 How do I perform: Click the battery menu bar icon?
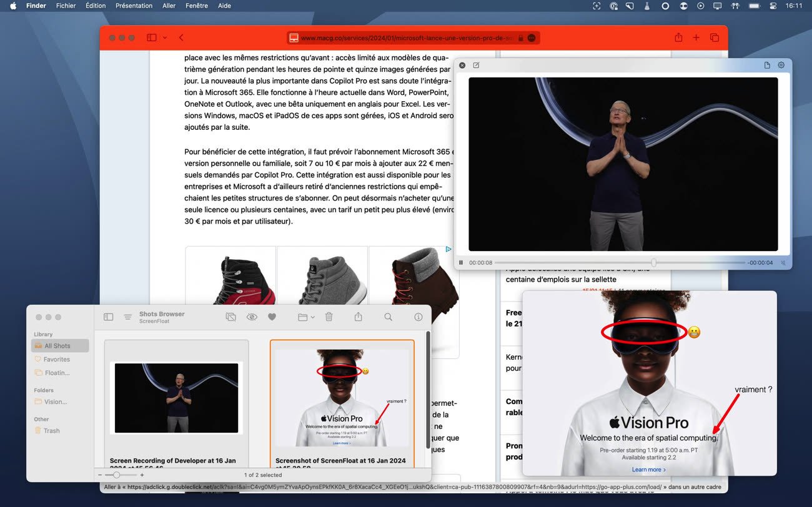coord(754,6)
